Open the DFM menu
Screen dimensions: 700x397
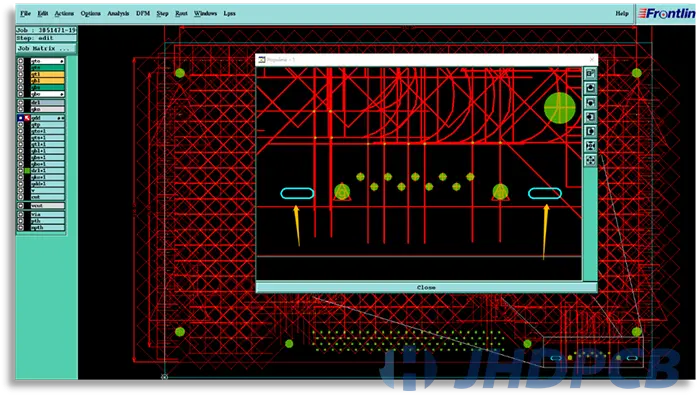click(143, 14)
